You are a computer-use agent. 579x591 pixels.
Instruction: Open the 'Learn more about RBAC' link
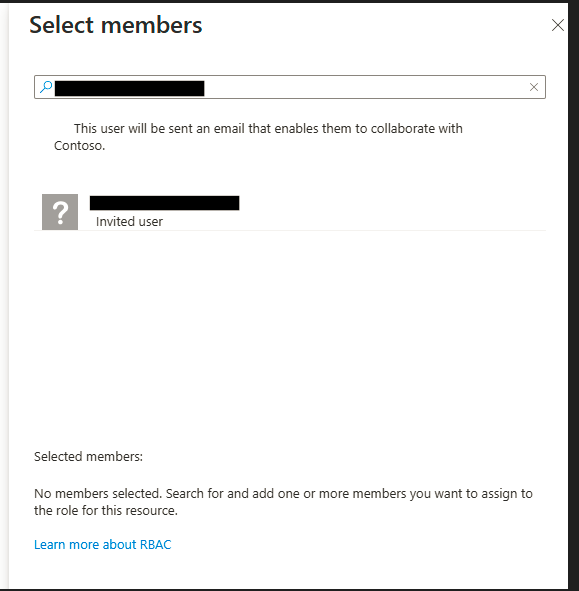pyautogui.click(x=103, y=544)
